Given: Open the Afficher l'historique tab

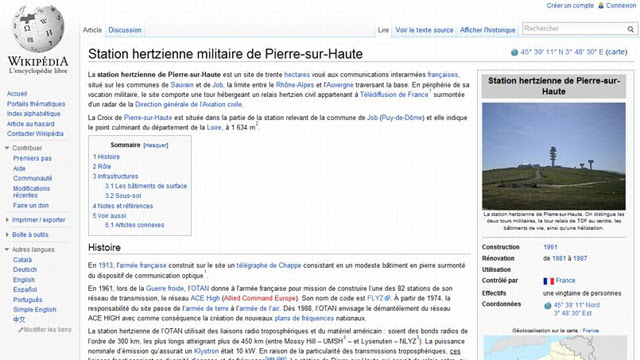Looking at the screenshot, I should coord(487,30).
